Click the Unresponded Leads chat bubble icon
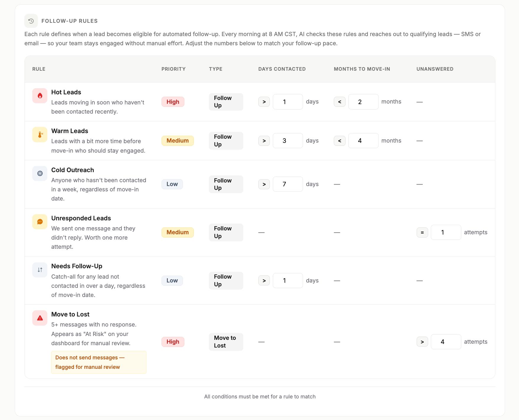Image resolution: width=519 pixels, height=420 pixels. [40, 222]
